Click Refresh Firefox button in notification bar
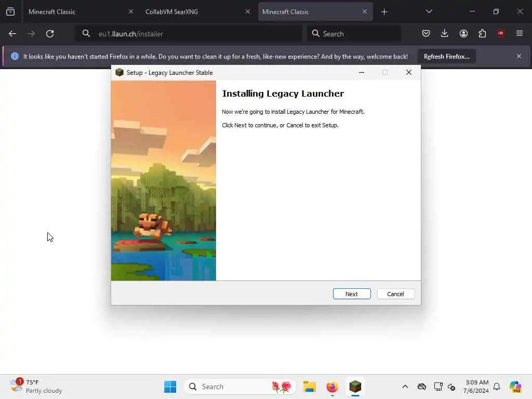This screenshot has height=399, width=532. click(x=446, y=56)
